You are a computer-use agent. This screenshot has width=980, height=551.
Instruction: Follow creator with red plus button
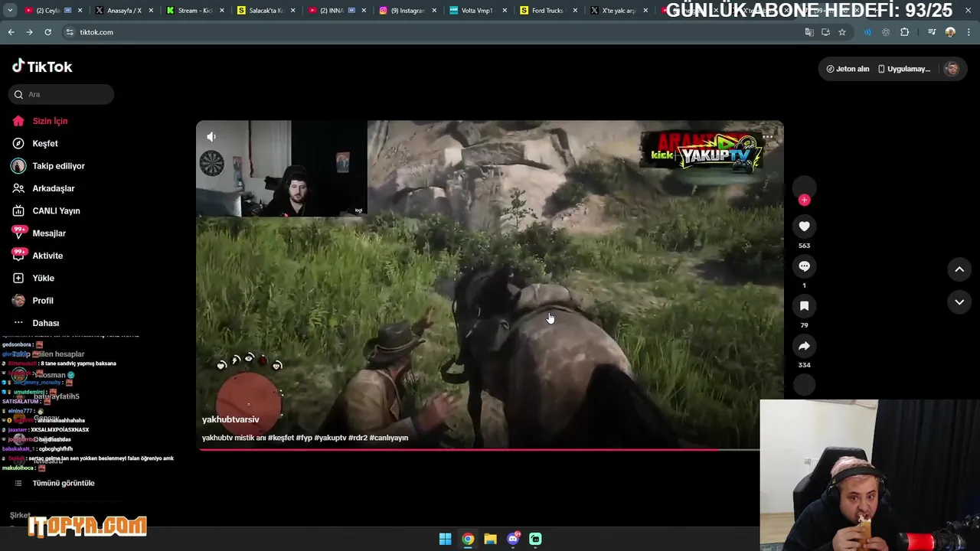pyautogui.click(x=804, y=200)
